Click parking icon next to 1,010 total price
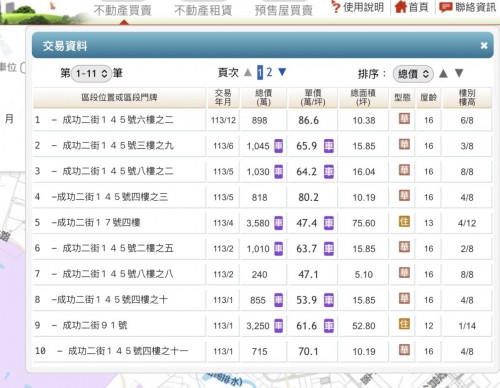500x388 pixels. pos(278,249)
